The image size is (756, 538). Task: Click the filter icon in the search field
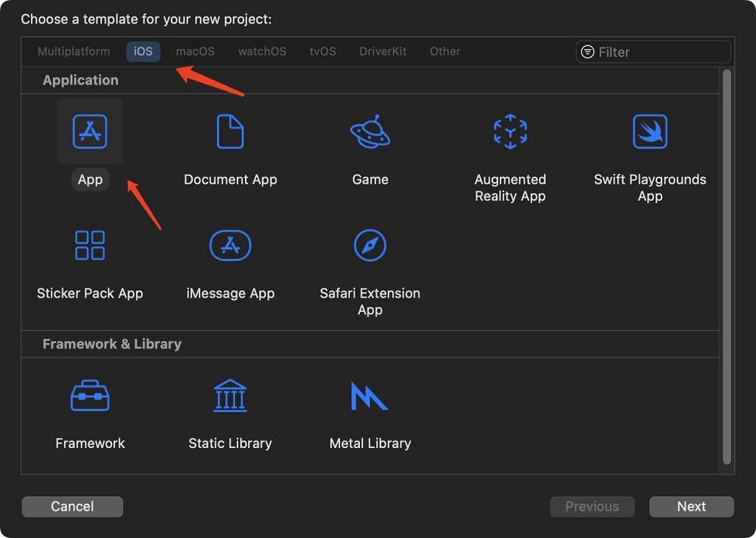(587, 51)
